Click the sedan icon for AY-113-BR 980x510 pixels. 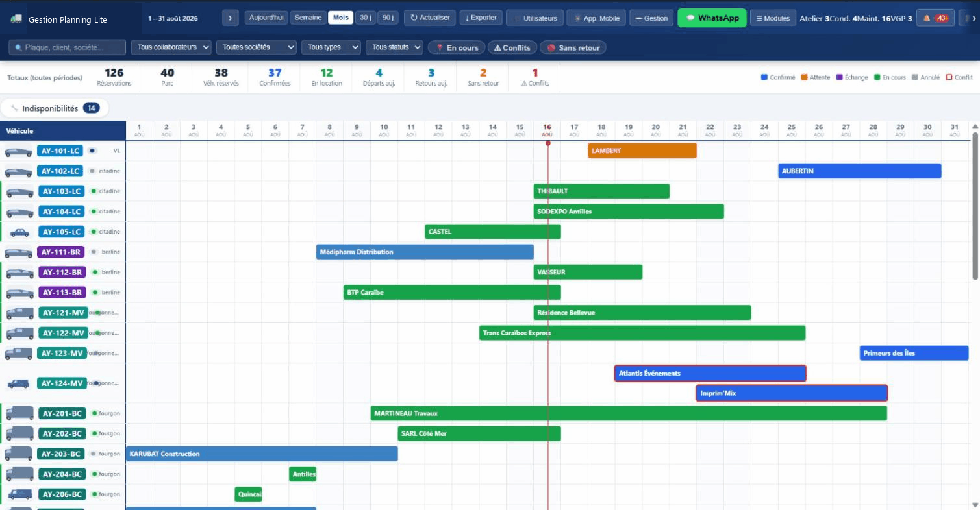point(19,293)
